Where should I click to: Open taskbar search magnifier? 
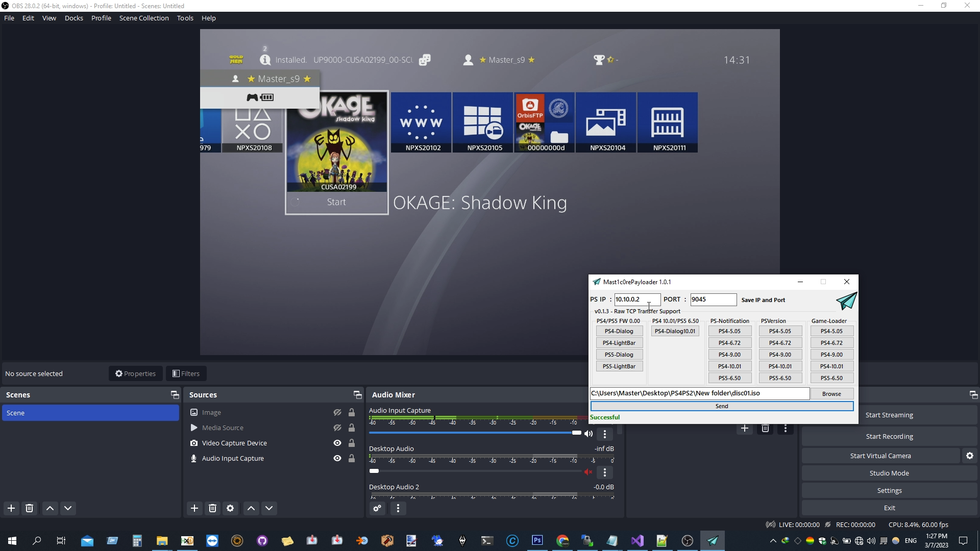click(x=37, y=541)
